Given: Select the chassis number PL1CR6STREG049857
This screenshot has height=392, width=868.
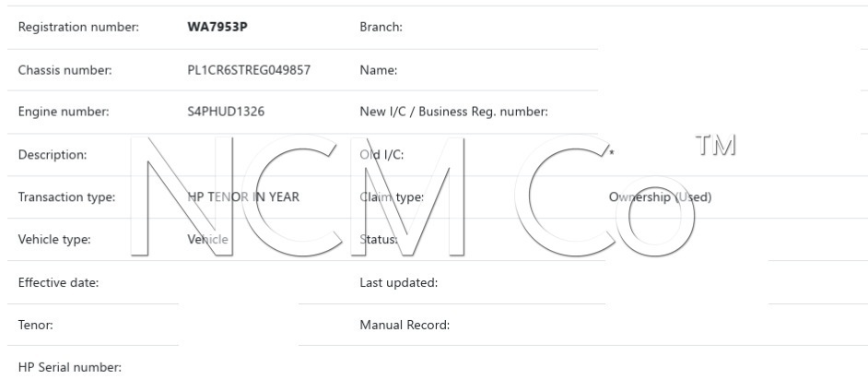Looking at the screenshot, I should click(248, 70).
